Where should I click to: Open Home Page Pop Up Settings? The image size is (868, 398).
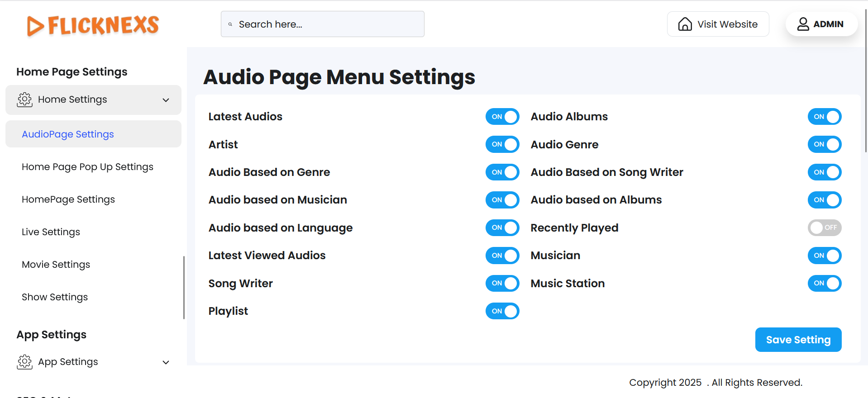click(x=87, y=167)
